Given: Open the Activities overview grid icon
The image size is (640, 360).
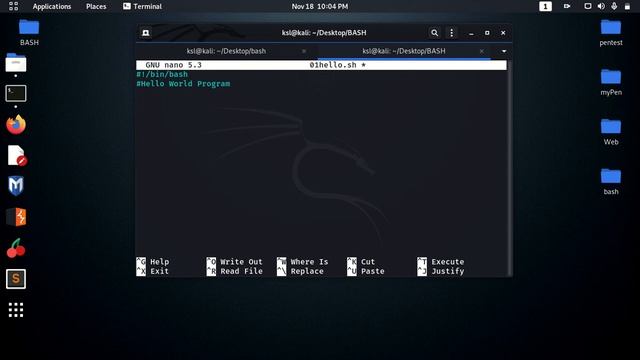Looking at the screenshot, I should [x=13, y=6].
